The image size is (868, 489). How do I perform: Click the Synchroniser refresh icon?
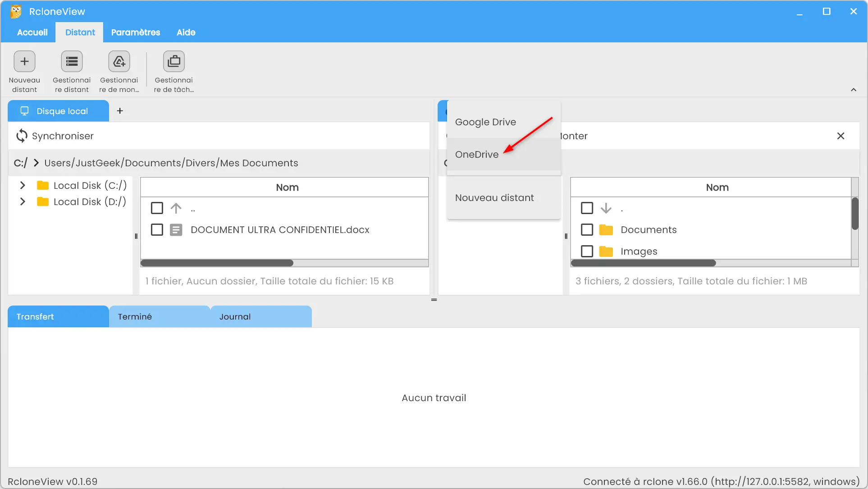tap(22, 136)
